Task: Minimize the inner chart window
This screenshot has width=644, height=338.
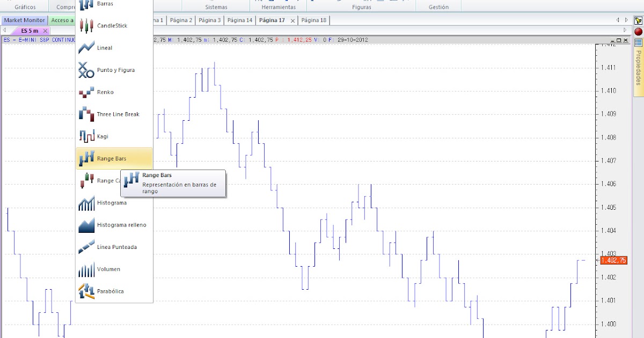Action: [612, 40]
